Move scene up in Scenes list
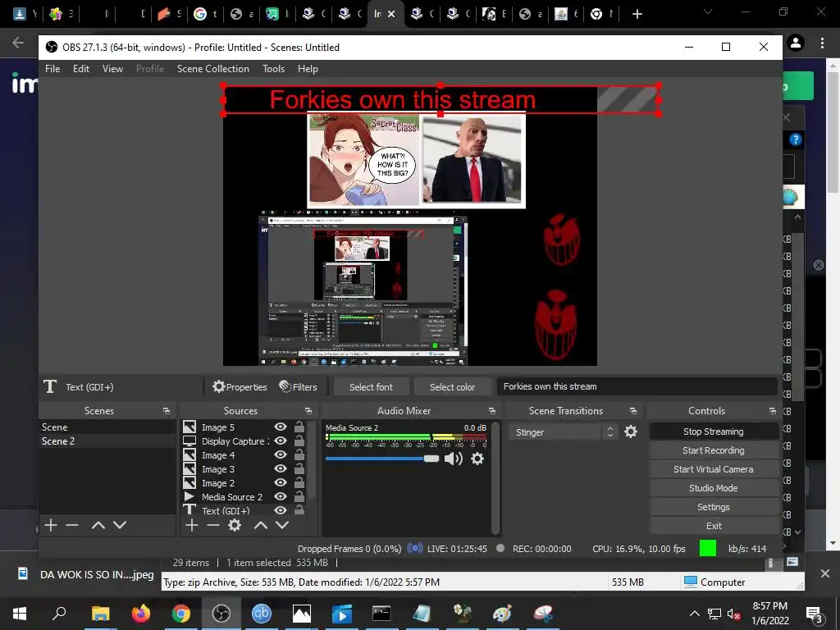 point(98,525)
